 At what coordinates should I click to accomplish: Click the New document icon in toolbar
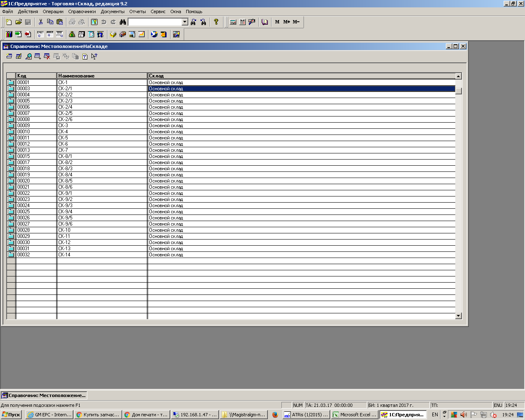[9, 22]
